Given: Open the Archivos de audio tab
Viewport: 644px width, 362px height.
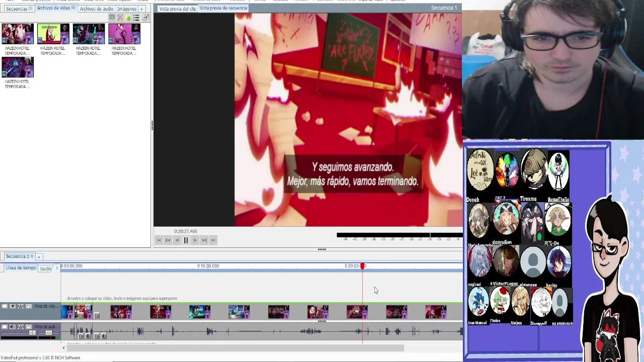Looking at the screenshot, I should [x=96, y=9].
